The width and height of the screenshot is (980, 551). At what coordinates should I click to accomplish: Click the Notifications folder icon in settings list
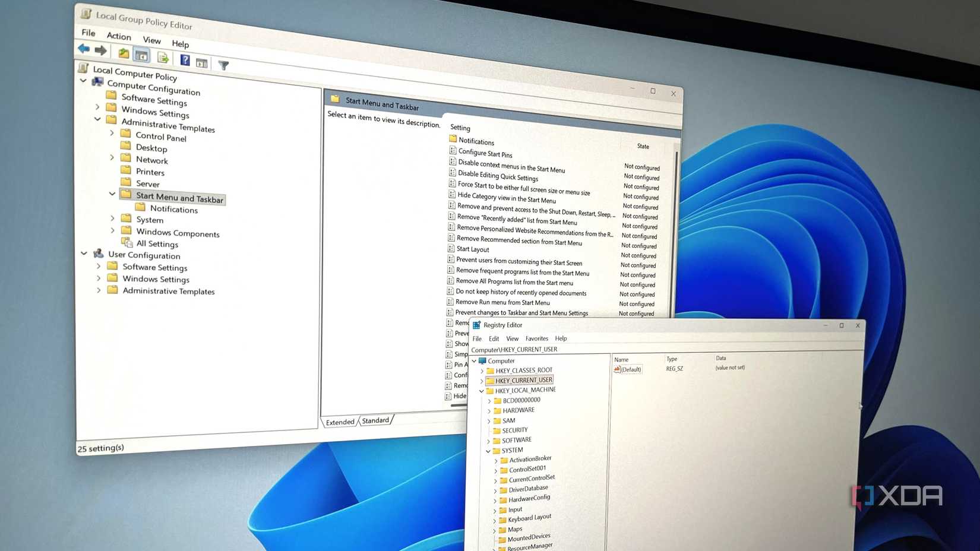pos(453,139)
